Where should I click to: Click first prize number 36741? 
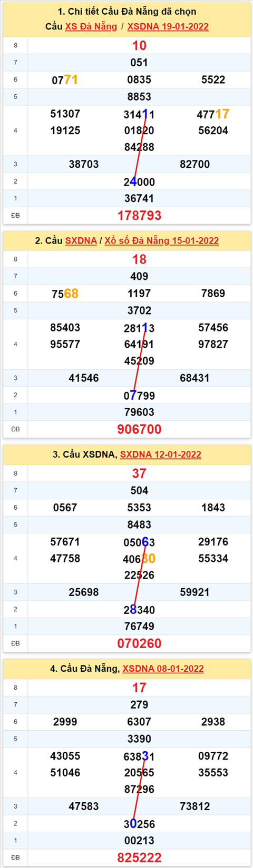coord(139,198)
